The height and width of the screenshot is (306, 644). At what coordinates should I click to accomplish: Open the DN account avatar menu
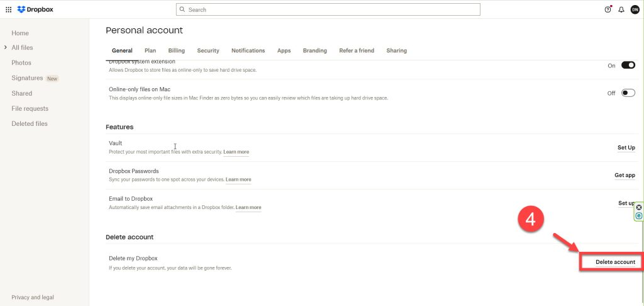[x=635, y=9]
